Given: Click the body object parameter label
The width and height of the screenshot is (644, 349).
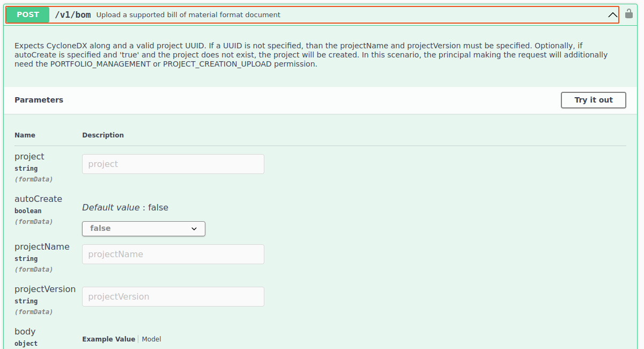Looking at the screenshot, I should 25,331.
